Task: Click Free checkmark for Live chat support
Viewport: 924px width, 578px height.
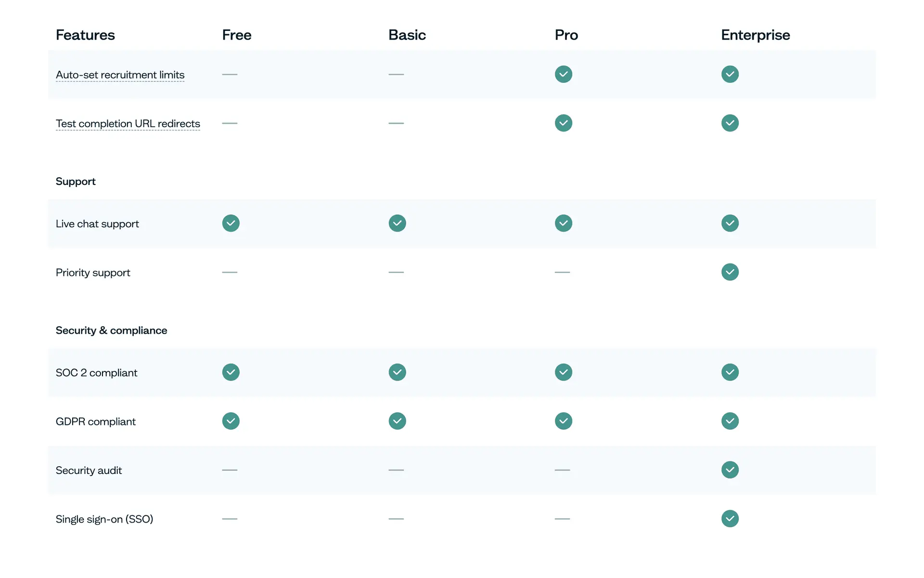Action: tap(231, 223)
